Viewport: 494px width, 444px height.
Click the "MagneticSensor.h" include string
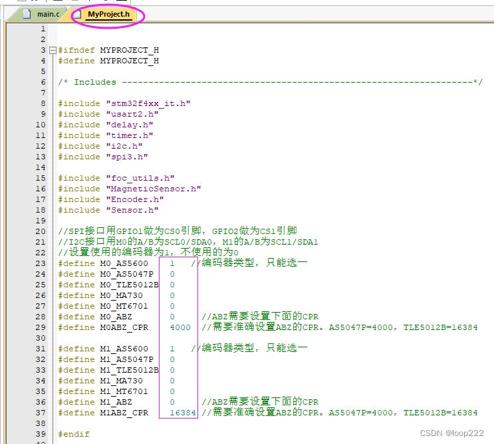154,189
